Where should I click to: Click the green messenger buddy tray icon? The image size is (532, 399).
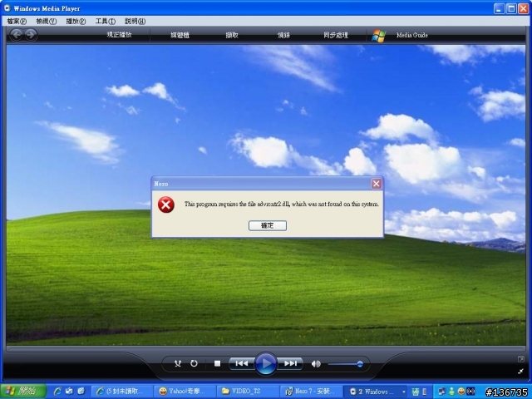(x=451, y=392)
